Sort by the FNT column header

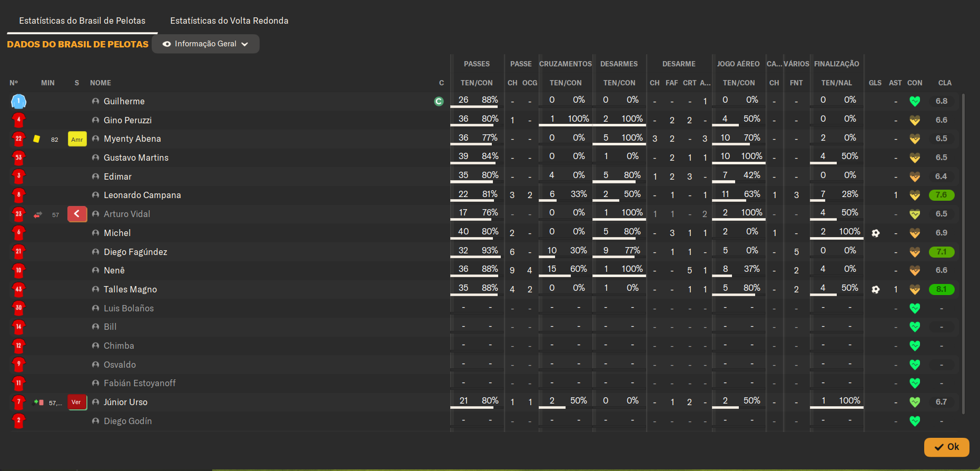coord(796,83)
